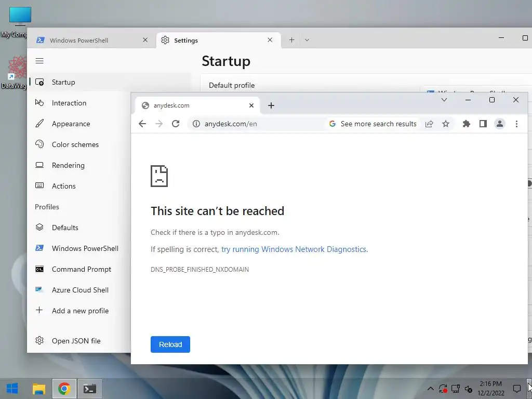This screenshot has width=532, height=399.
Task: Click the sync status tray icon
Action: (x=443, y=389)
